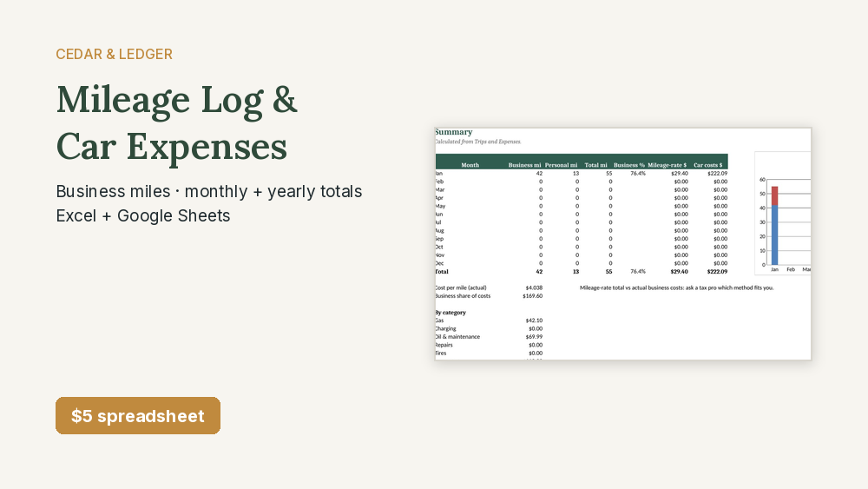Select the "Month" column header

(470, 165)
